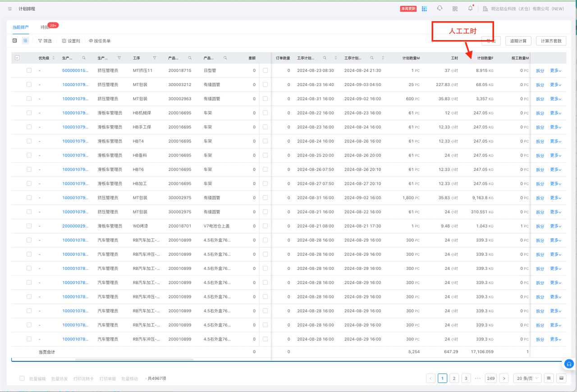Click search icon in product code column header
Viewport: 577px width, 392px height.
click(190, 58)
